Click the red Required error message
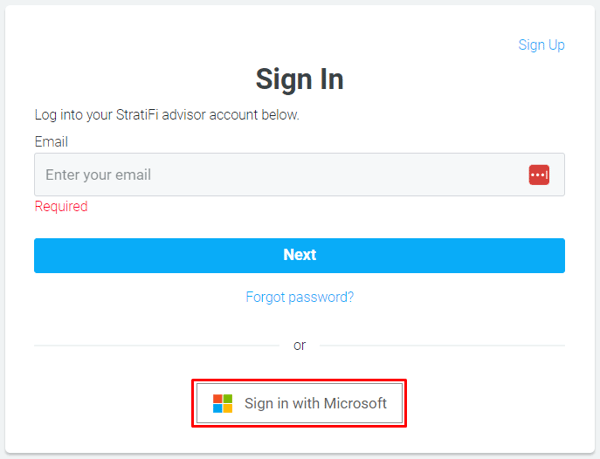Viewport: 600px width, 459px height. (x=61, y=207)
